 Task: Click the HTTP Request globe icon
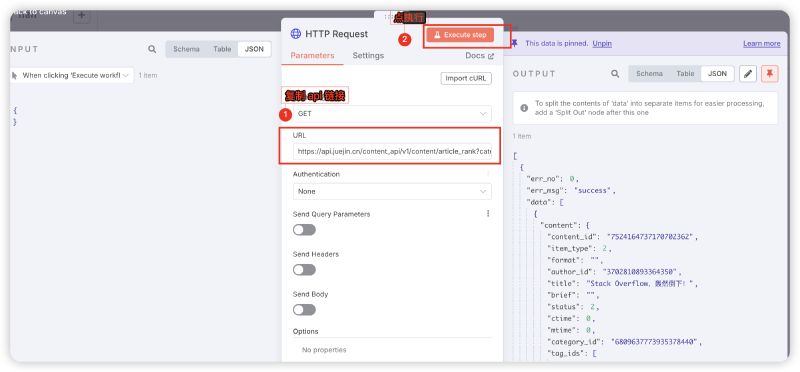(x=295, y=34)
